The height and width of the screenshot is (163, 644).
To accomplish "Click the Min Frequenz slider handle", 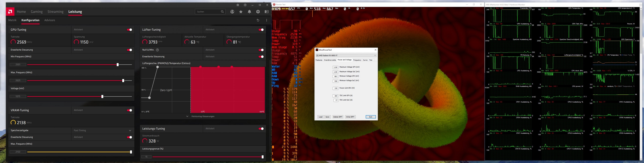I will point(118,65).
